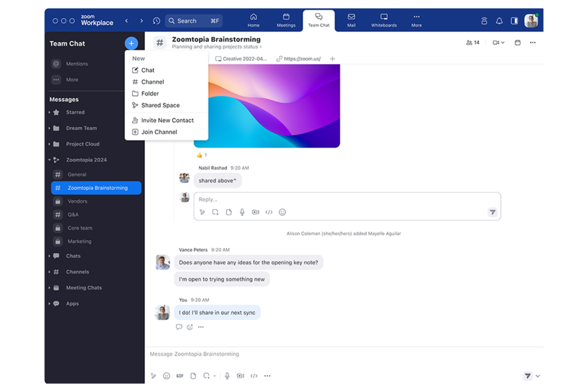Open the https://zoom.us/ link

tap(302, 58)
